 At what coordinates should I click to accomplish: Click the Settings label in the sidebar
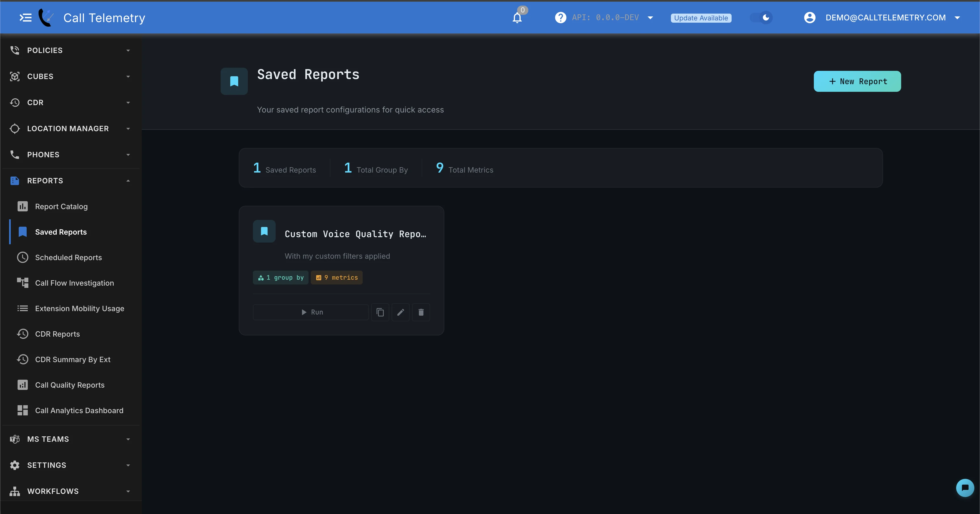click(47, 465)
